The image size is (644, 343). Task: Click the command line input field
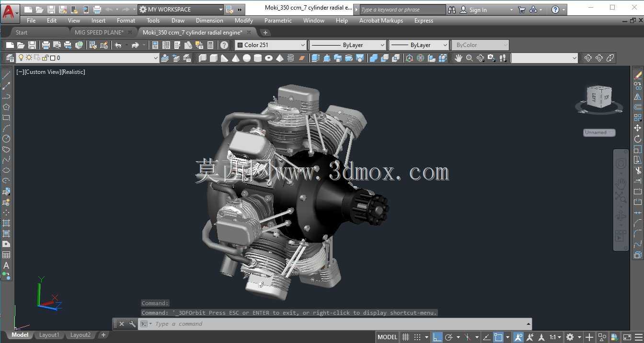335,324
